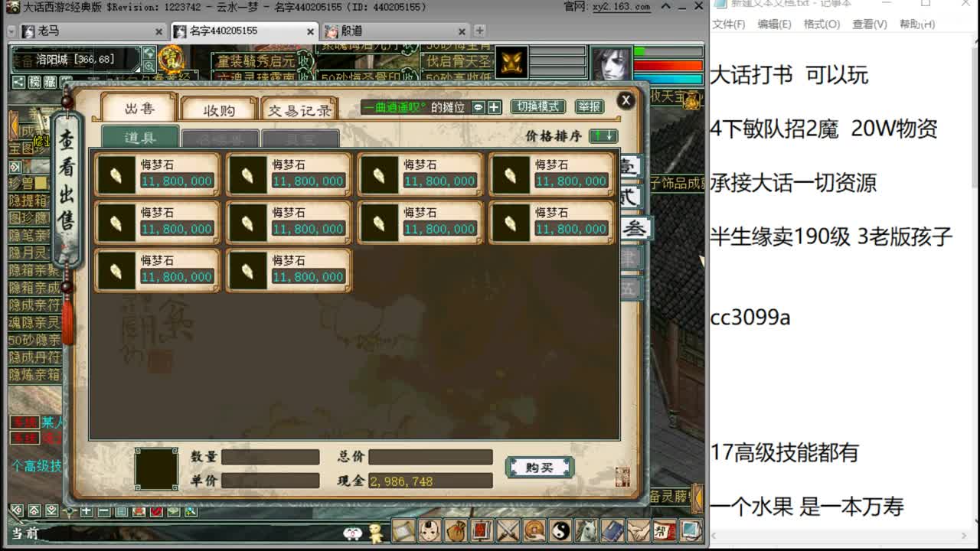Open the guild banner icon
This screenshot has height=551, width=980.
[x=665, y=530]
